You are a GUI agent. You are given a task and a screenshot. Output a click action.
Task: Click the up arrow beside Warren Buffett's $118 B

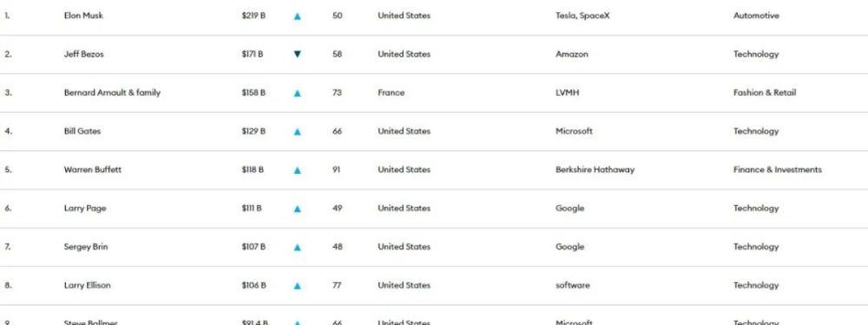coord(297,171)
